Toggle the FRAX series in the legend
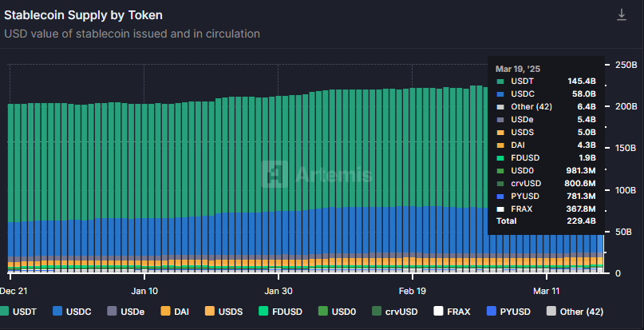Screen dimensions: 644x330 tap(452, 312)
